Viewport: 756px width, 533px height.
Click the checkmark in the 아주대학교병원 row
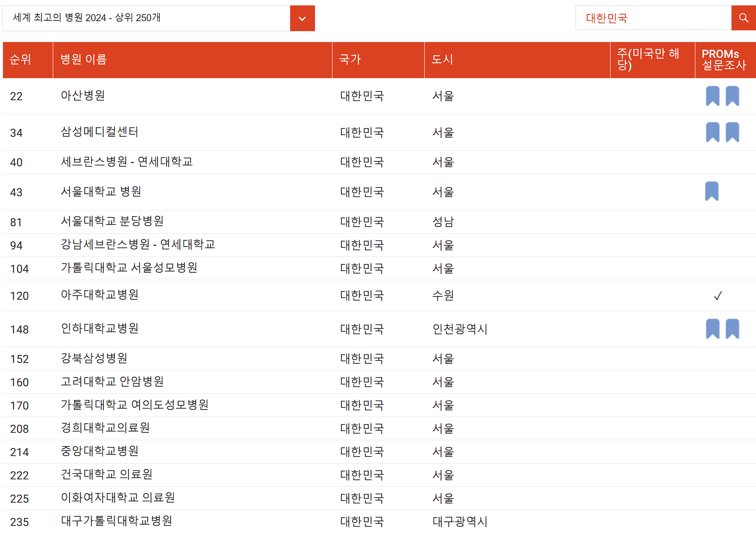[718, 296]
